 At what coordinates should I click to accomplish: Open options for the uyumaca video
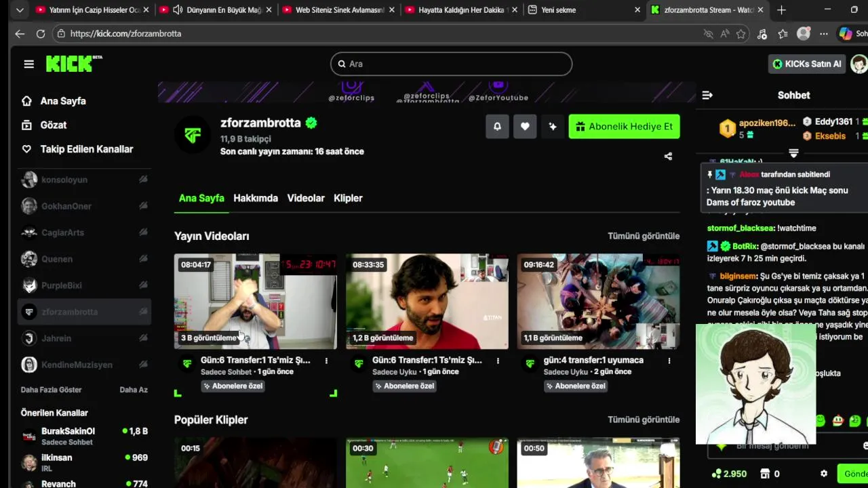click(669, 361)
